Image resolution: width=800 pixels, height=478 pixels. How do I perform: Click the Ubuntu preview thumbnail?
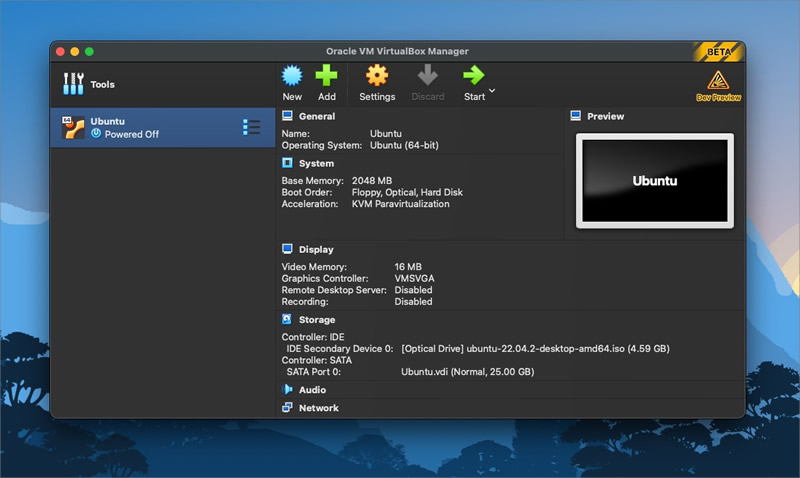point(655,181)
